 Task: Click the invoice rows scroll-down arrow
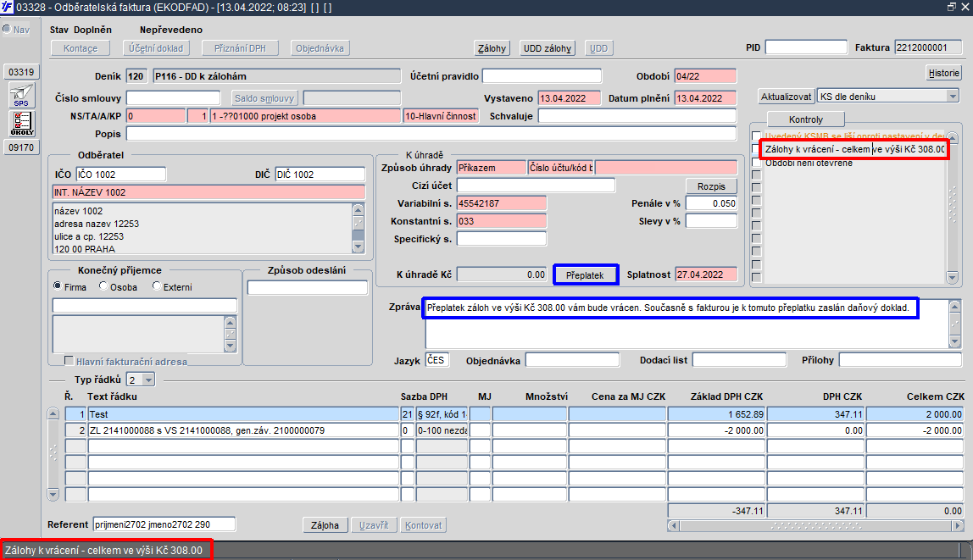pyautogui.click(x=53, y=494)
